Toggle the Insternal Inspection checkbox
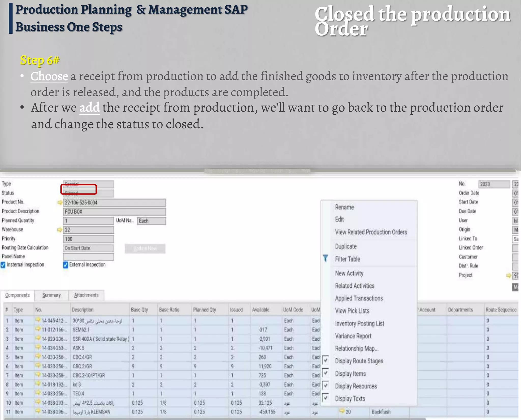Viewport: 521px width, 420px height. (3, 265)
